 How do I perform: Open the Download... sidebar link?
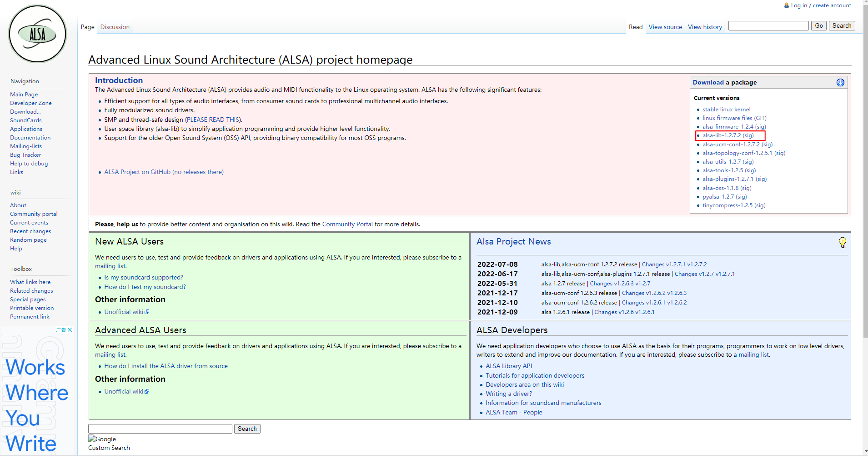(x=25, y=112)
